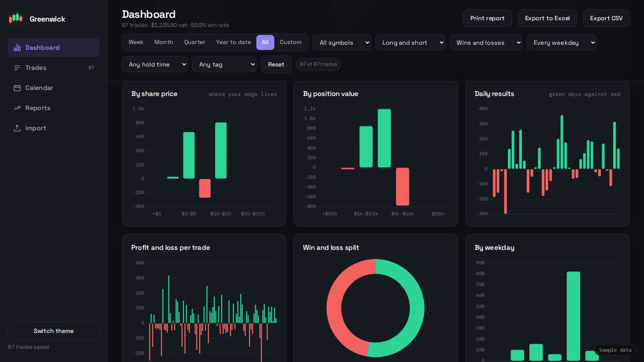Click the Trades list icon in sidebar
Viewport: 644px width, 362px height.
click(x=17, y=68)
